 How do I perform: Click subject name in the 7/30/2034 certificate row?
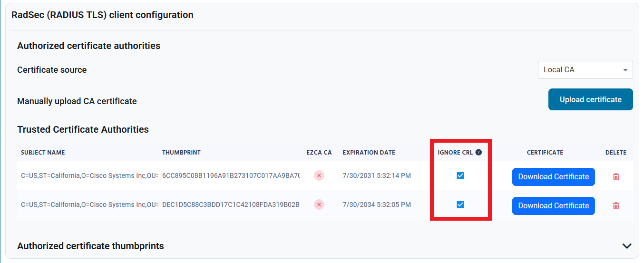click(89, 205)
